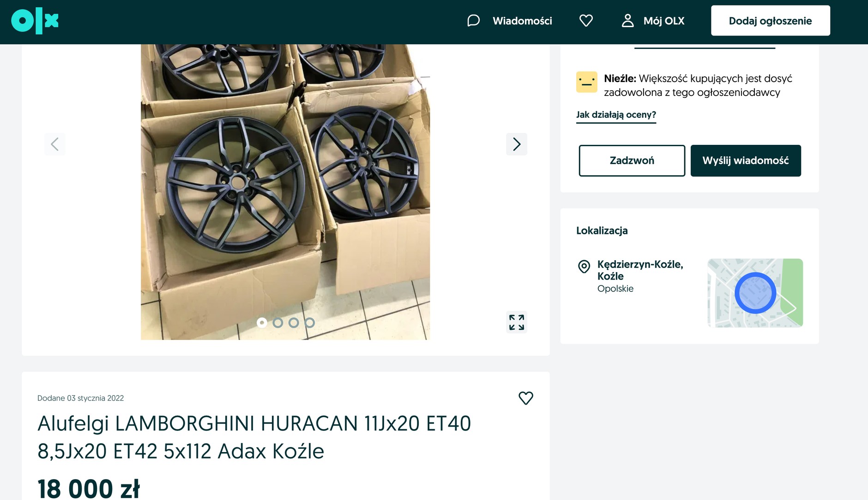
Task: Open the messages speech bubble icon
Action: pyautogui.click(x=473, y=21)
